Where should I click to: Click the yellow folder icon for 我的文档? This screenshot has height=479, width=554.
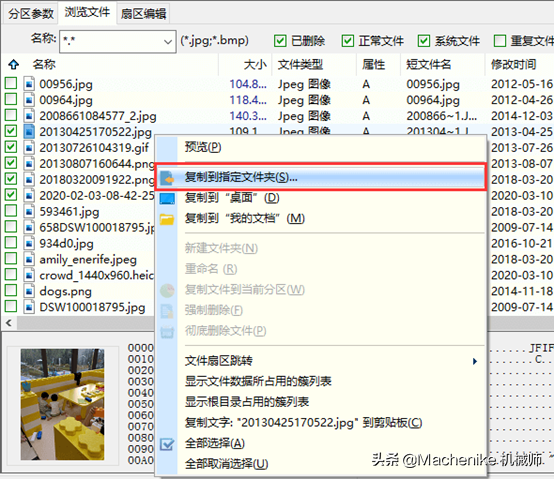(167, 219)
